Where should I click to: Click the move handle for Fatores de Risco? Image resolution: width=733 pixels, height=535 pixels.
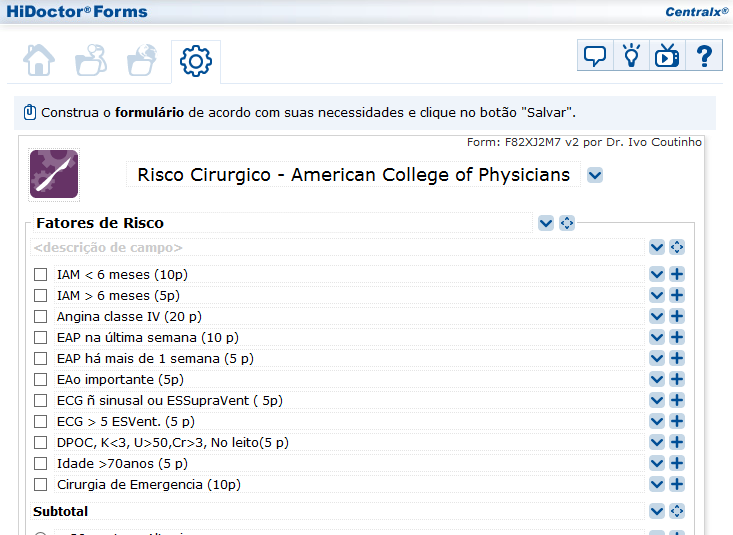tap(567, 223)
